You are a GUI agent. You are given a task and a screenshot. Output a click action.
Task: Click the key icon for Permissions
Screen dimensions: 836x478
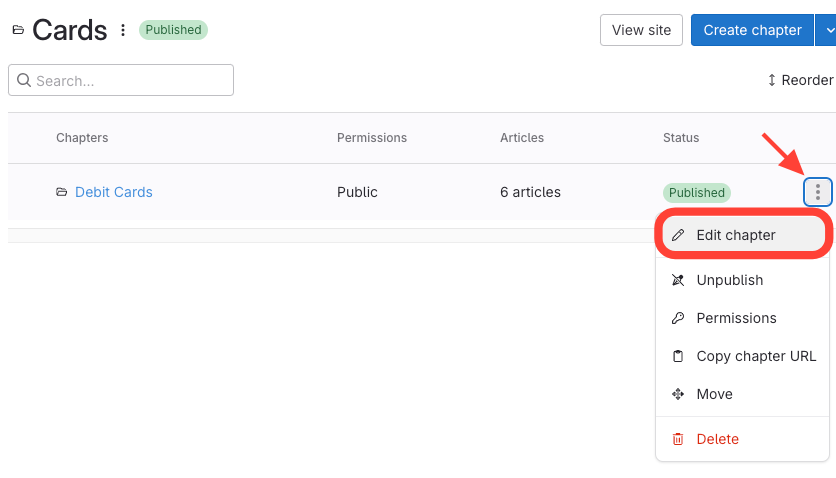[x=678, y=319]
